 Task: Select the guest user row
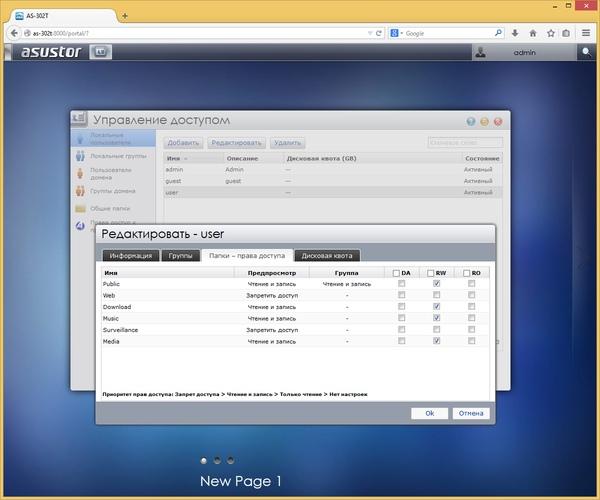tap(333, 181)
